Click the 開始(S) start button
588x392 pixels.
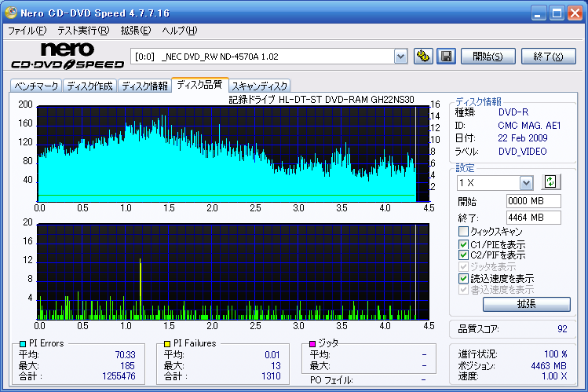pos(488,57)
